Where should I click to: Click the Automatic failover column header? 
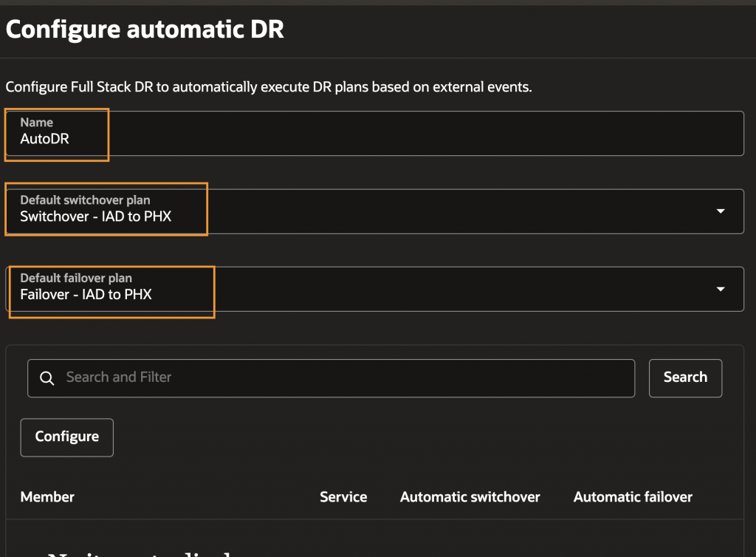click(x=633, y=497)
